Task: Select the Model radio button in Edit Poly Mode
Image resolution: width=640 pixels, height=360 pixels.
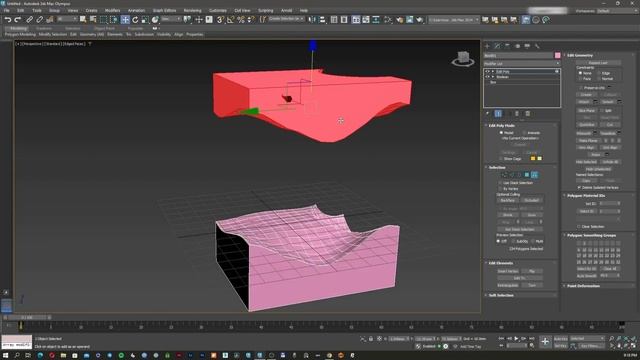Action: click(x=501, y=133)
